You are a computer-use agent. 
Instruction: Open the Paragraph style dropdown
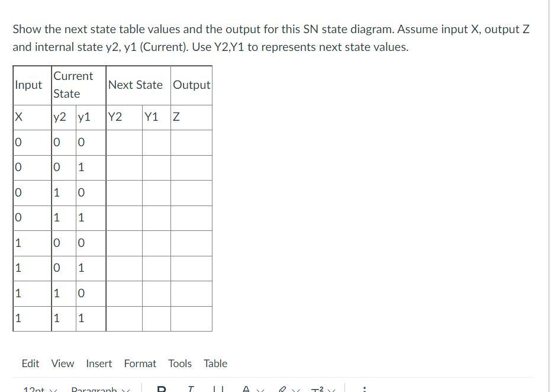click(x=98, y=390)
